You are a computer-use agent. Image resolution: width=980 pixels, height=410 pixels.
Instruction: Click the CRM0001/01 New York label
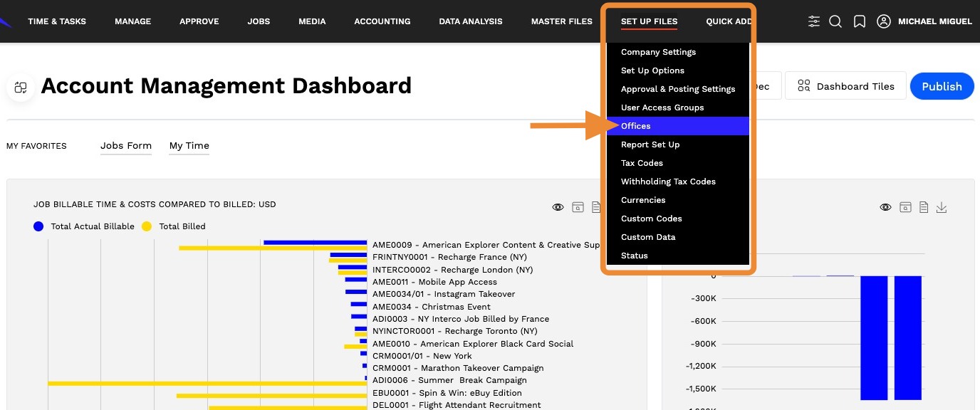[422, 356]
